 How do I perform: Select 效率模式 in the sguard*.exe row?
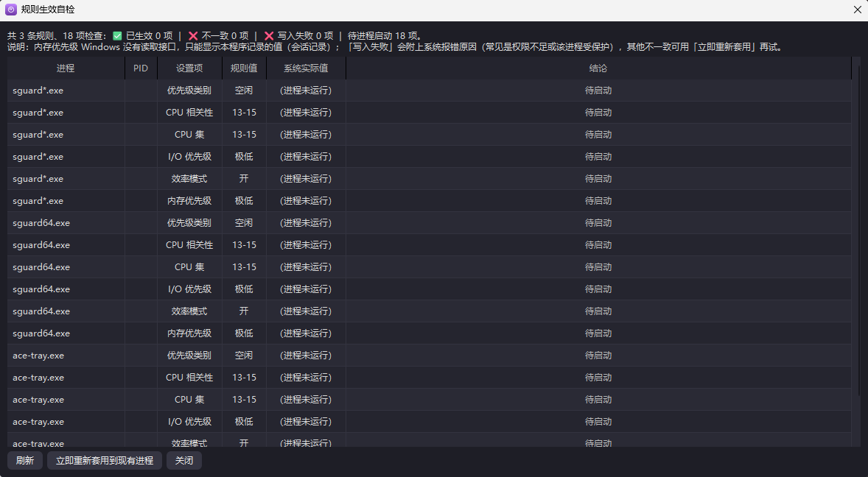189,179
